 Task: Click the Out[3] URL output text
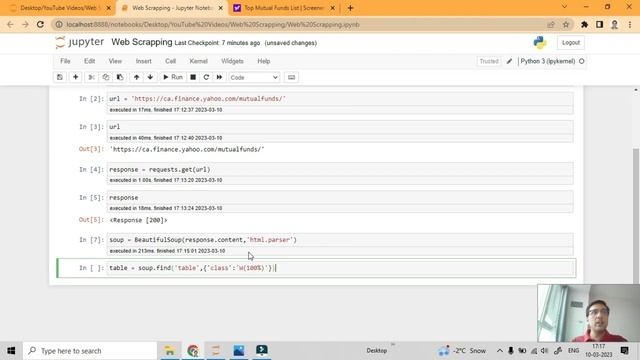tap(187, 149)
